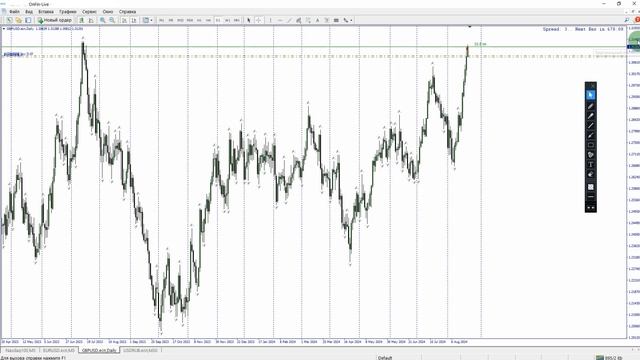
Task: Click the Market Watch toolbar icon
Action: [28, 20]
